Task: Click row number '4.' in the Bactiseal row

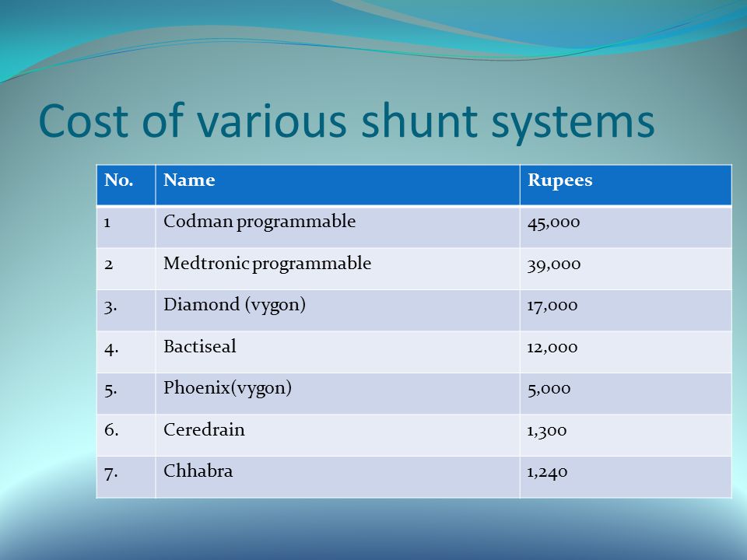Action: [126, 352]
